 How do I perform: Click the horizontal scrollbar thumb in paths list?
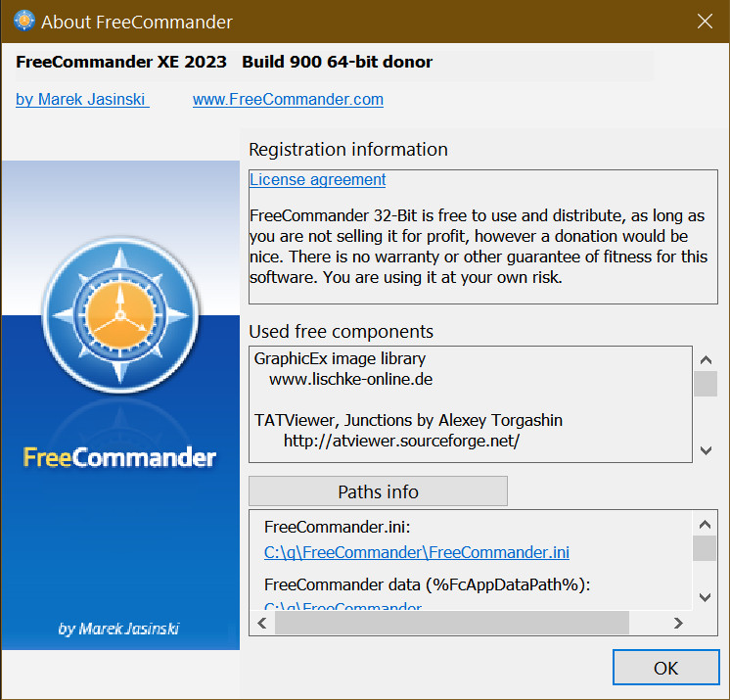[x=451, y=623]
